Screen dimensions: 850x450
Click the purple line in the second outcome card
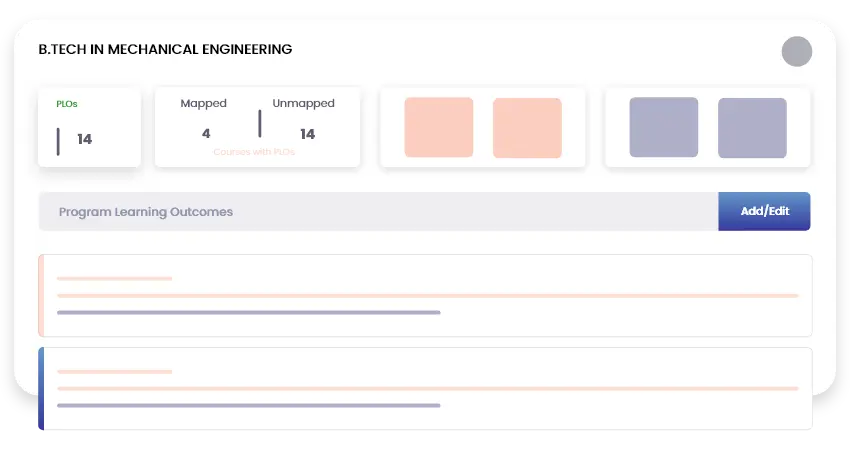(248, 405)
